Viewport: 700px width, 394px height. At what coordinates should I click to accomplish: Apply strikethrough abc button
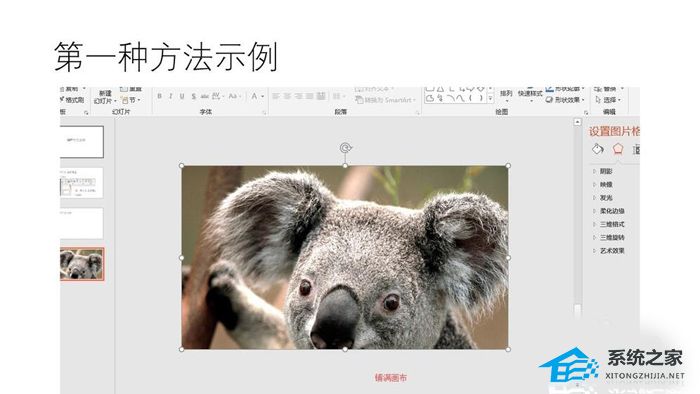(204, 96)
